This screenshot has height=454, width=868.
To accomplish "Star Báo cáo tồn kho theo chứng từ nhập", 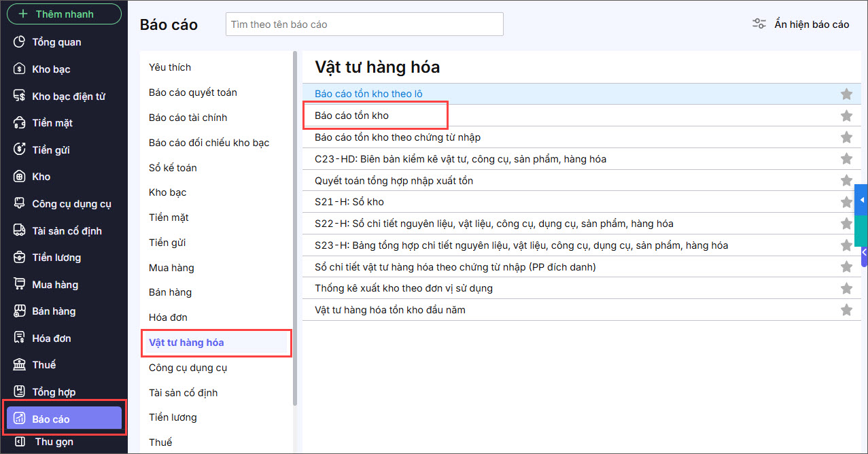I will click(846, 137).
